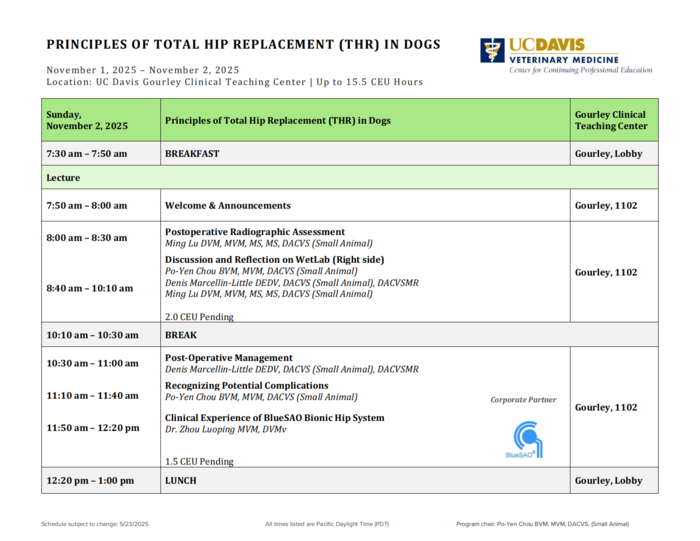
Task: Click '2.0 CEU Pending'
Action: click(199, 316)
